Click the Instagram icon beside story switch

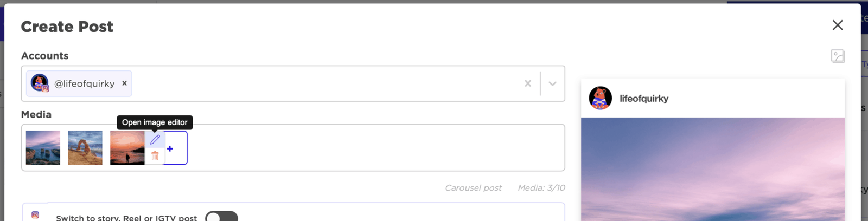35,215
